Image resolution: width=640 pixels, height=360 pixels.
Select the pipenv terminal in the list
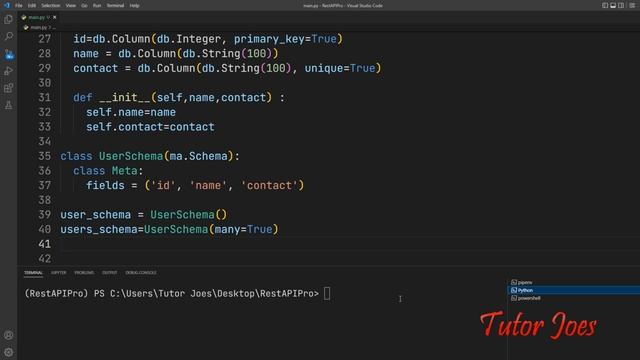573,282
